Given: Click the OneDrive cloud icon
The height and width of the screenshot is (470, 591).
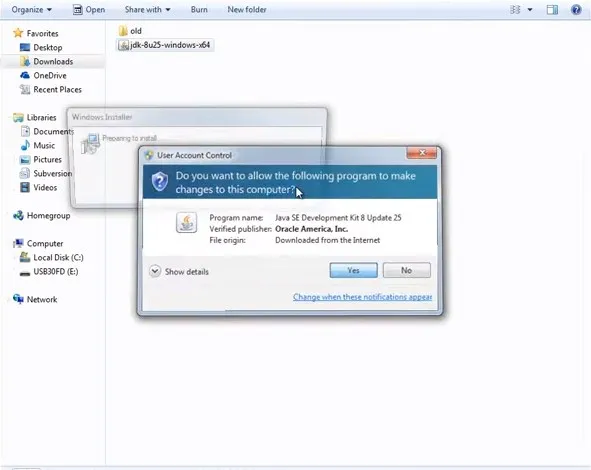Looking at the screenshot, I should click(x=24, y=75).
